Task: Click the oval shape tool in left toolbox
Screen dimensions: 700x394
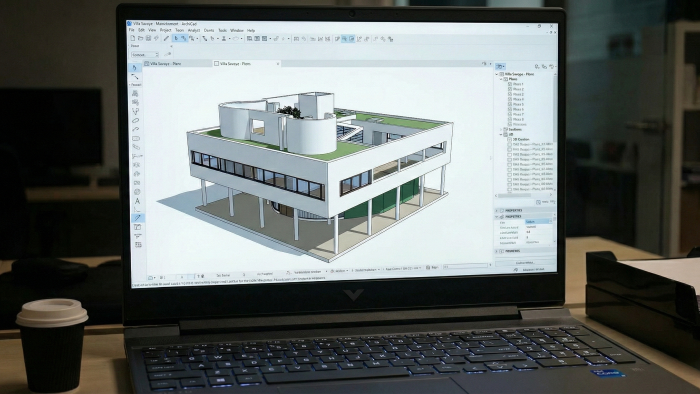Action: [x=135, y=120]
